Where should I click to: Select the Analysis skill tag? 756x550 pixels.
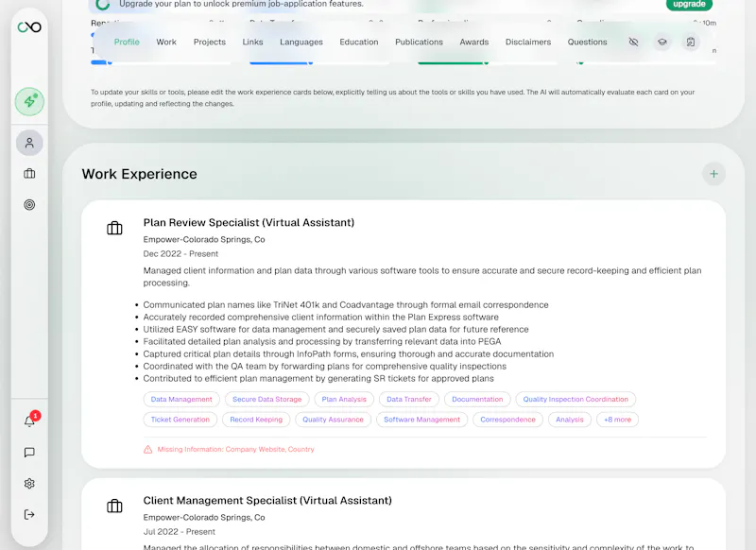pyautogui.click(x=570, y=420)
